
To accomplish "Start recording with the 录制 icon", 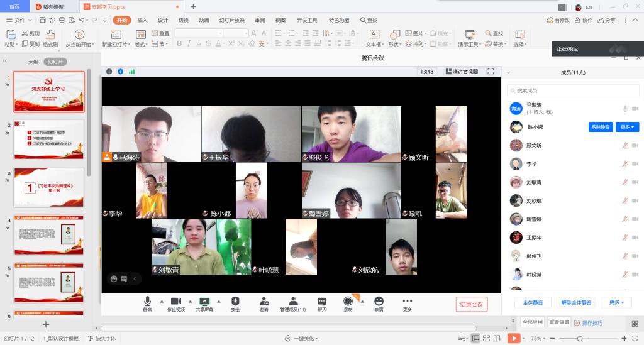I will pos(348,302).
